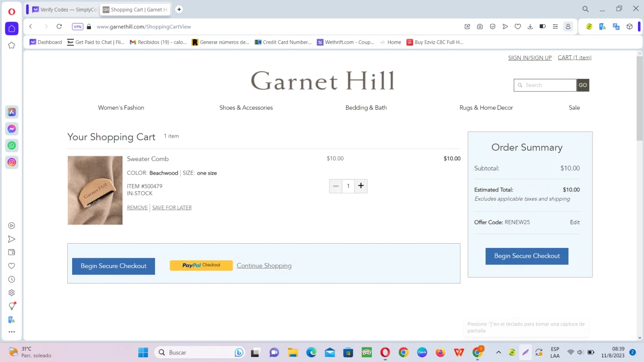Screen dimensions: 644x362
Task: Increase Sweater Comb quantity with plus
Action: pyautogui.click(x=361, y=186)
